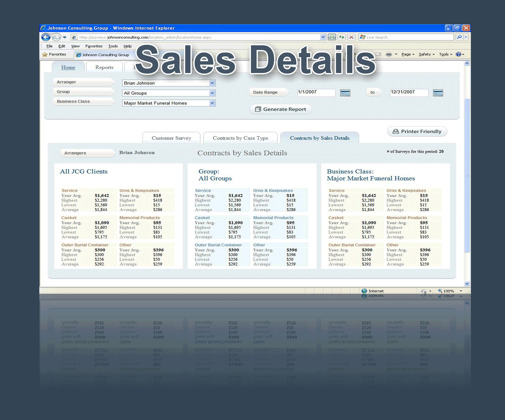Click the Printer Friendly button
Screen dimensions: 505x420
coord(417,131)
